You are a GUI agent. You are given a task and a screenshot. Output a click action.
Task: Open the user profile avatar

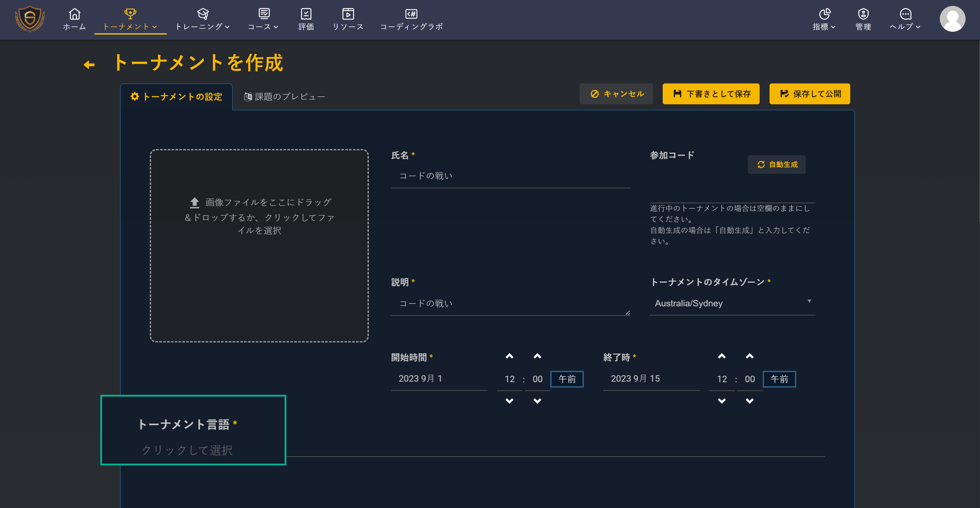(952, 19)
